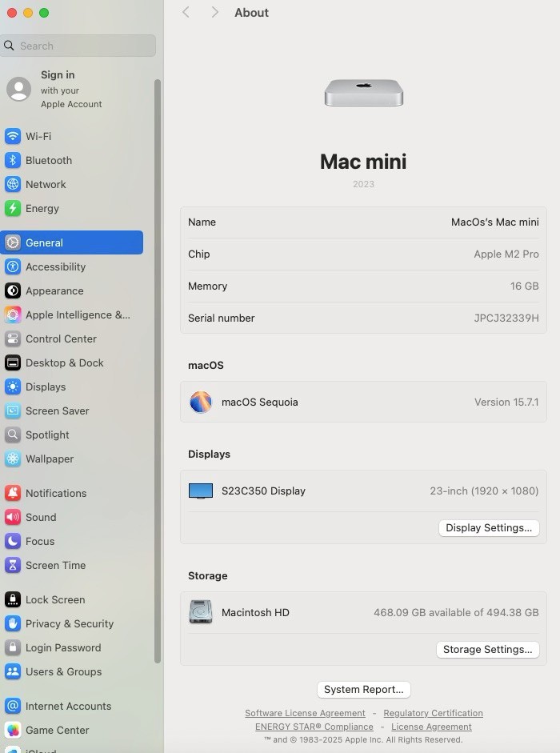Open Login Password lock icon

[x=13, y=647]
